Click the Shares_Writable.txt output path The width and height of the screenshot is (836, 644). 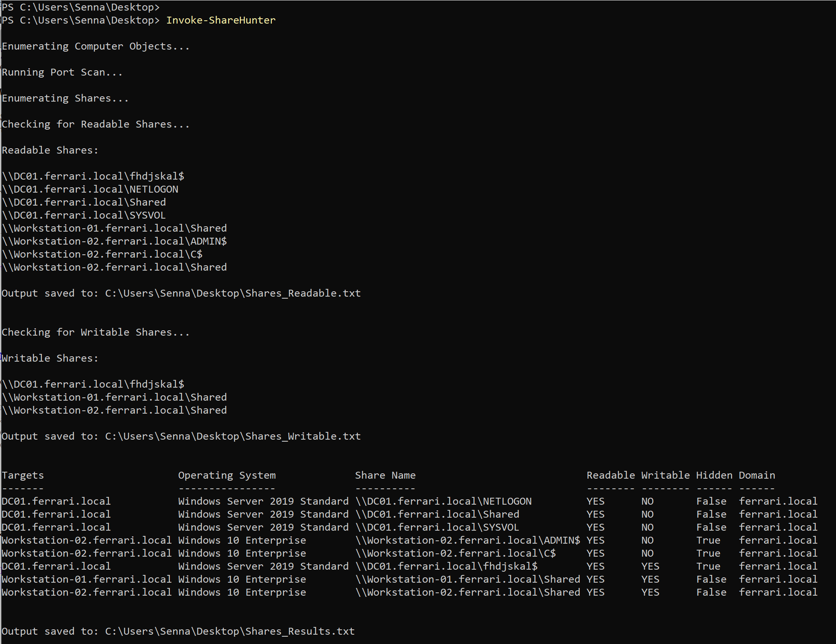coord(232,436)
